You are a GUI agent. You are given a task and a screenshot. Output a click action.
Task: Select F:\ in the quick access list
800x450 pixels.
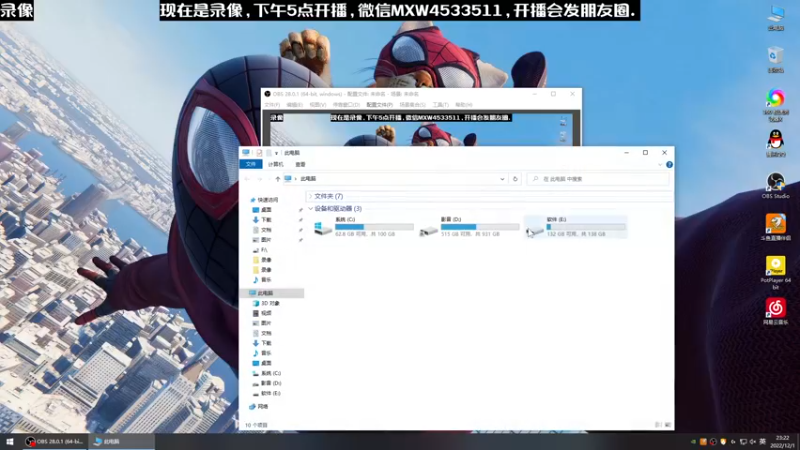pyautogui.click(x=260, y=250)
